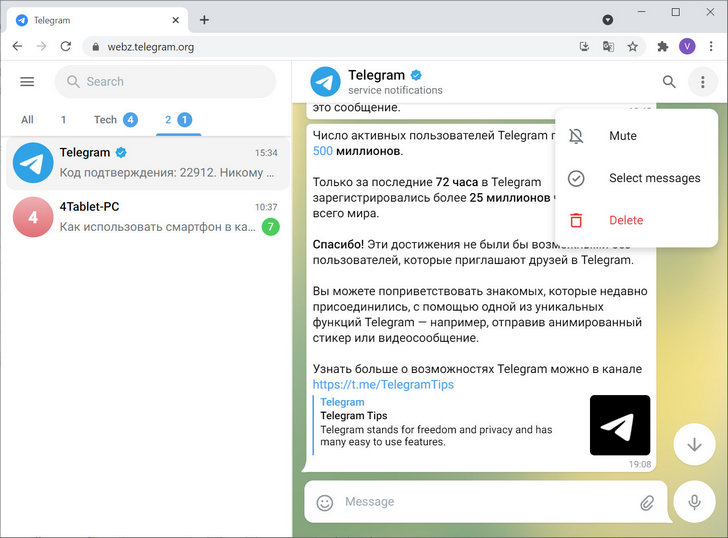Bookmark this page with the star
This screenshot has height=538, width=728.
pos(632,46)
